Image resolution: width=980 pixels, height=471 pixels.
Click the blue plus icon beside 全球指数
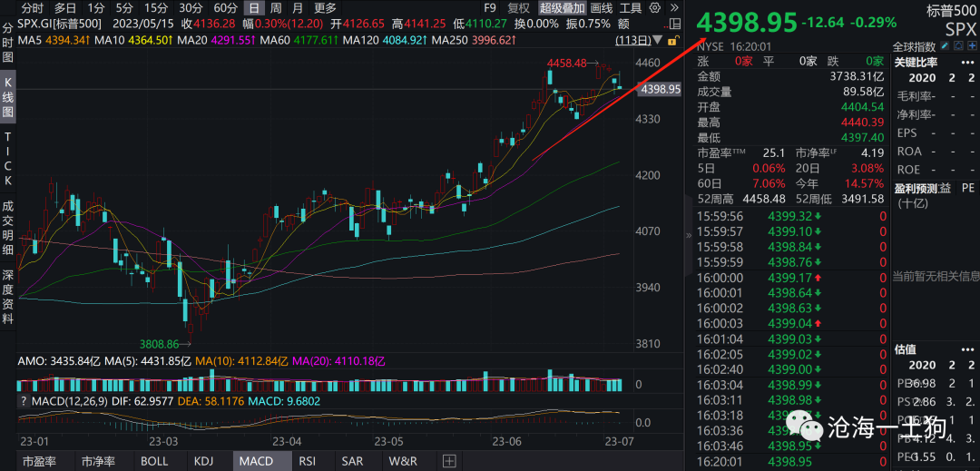(972, 46)
